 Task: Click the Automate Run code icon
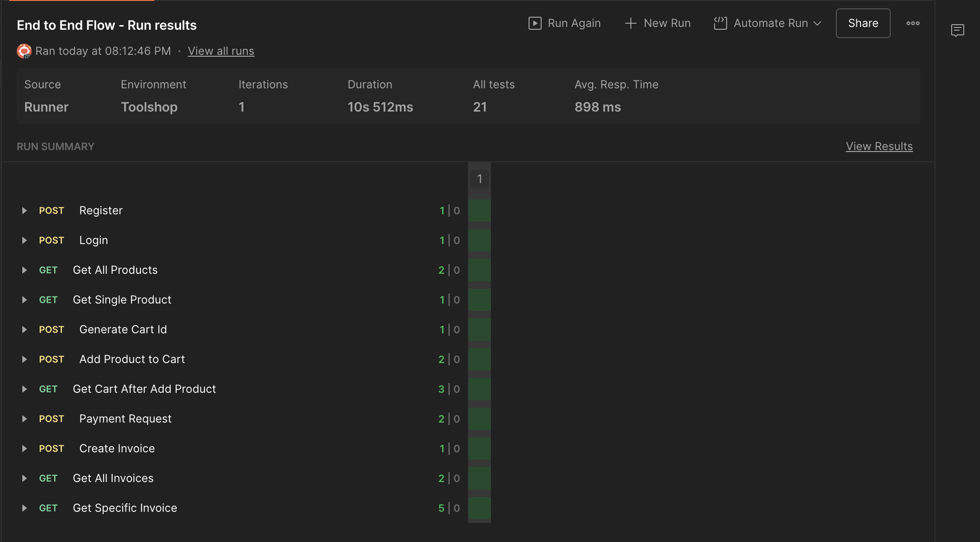pos(720,23)
